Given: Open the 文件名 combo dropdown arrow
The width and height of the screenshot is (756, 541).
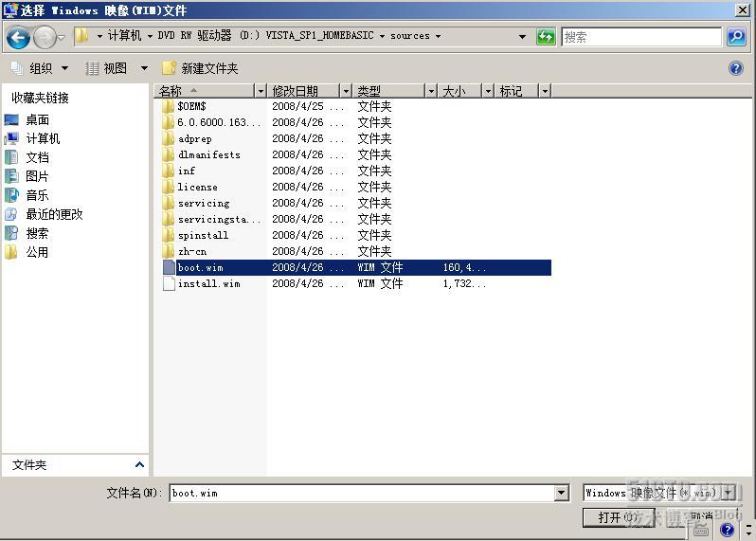Looking at the screenshot, I should click(x=561, y=494).
